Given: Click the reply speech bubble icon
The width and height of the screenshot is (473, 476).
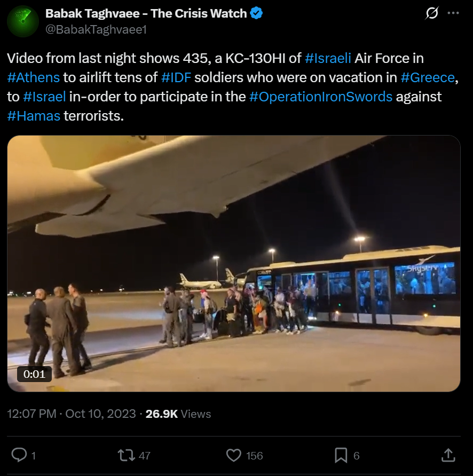Looking at the screenshot, I should [x=19, y=455].
